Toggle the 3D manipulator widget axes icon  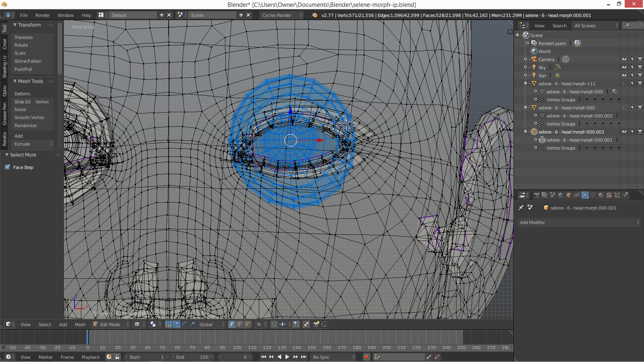[x=168, y=324]
